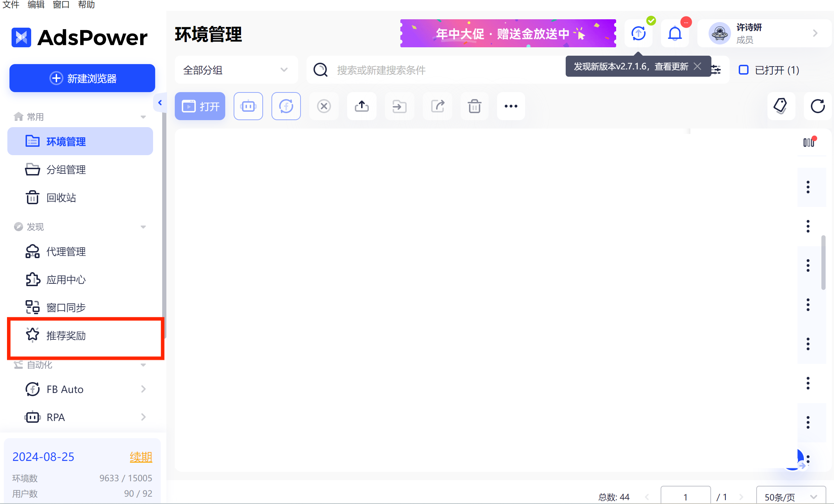The image size is (834, 504).
Task: Refresh the environment list
Action: point(818,106)
